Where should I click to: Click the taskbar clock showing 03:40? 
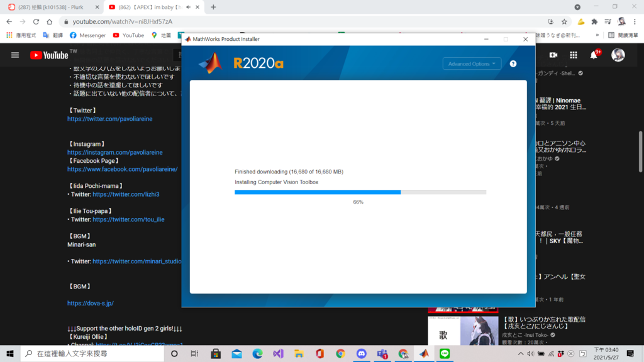pos(606,353)
